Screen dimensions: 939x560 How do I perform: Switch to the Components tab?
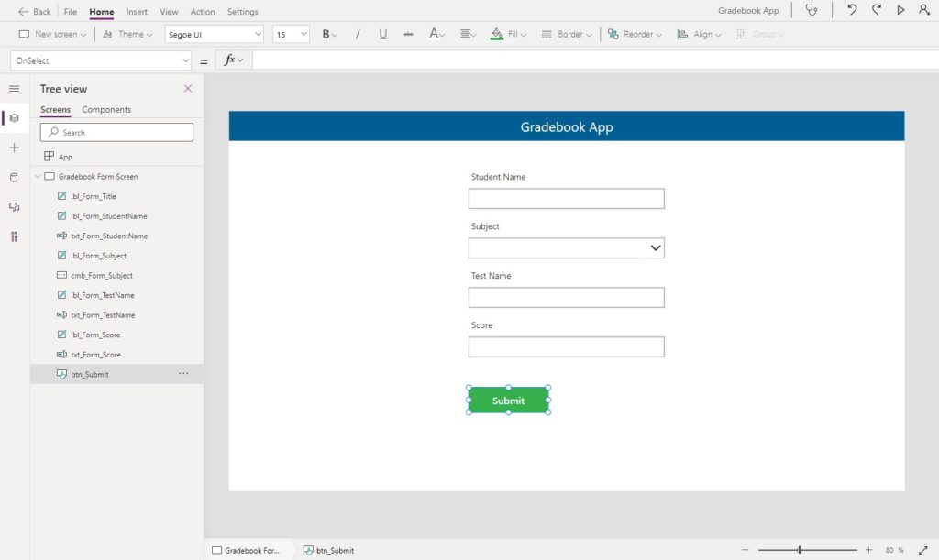pyautogui.click(x=106, y=109)
